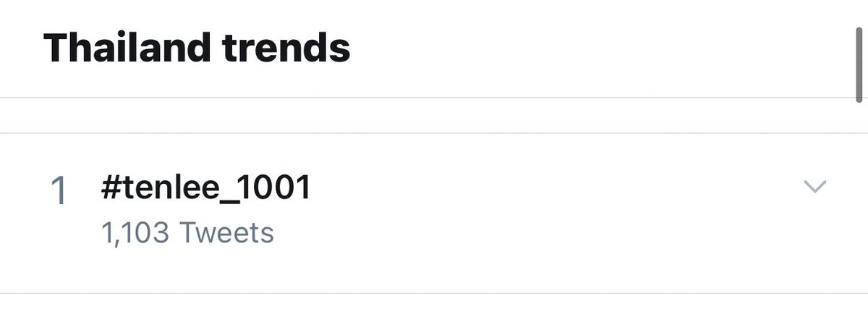Select the top trending hashtag in Thailand

click(x=206, y=188)
